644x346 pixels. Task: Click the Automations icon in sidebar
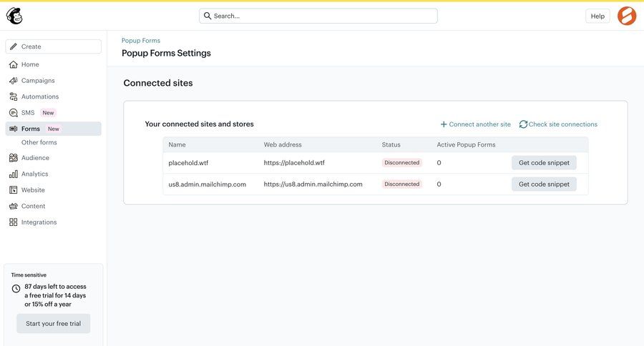(14, 97)
